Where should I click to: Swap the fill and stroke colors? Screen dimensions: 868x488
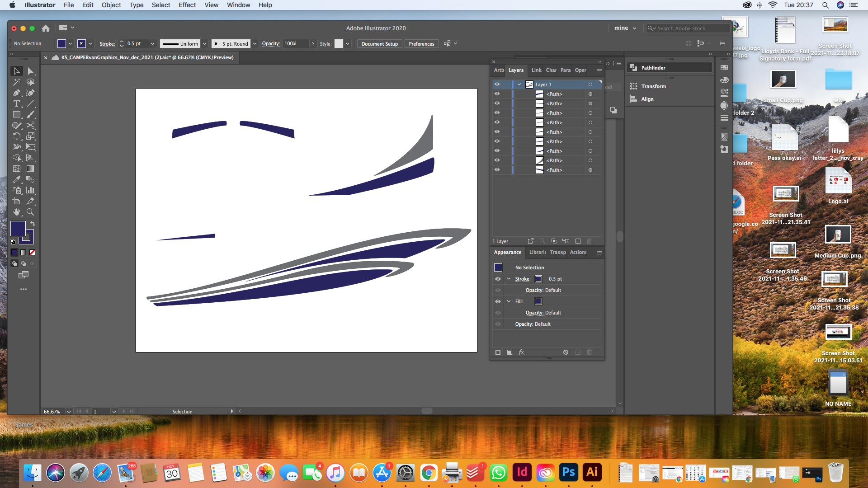[x=33, y=224]
